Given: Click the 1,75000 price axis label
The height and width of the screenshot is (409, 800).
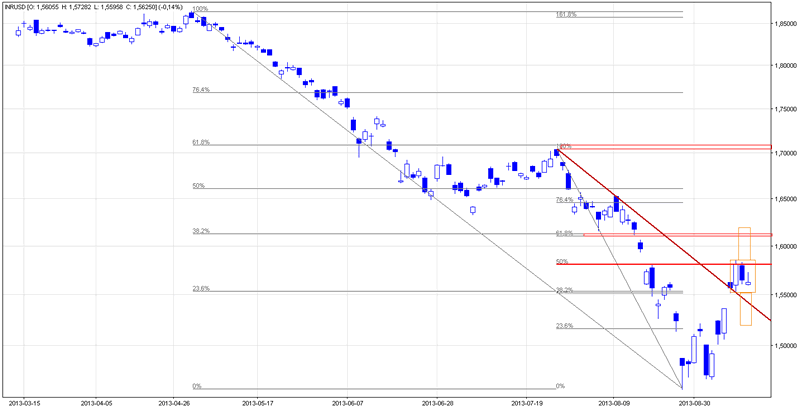Looking at the screenshot, I should point(785,110).
